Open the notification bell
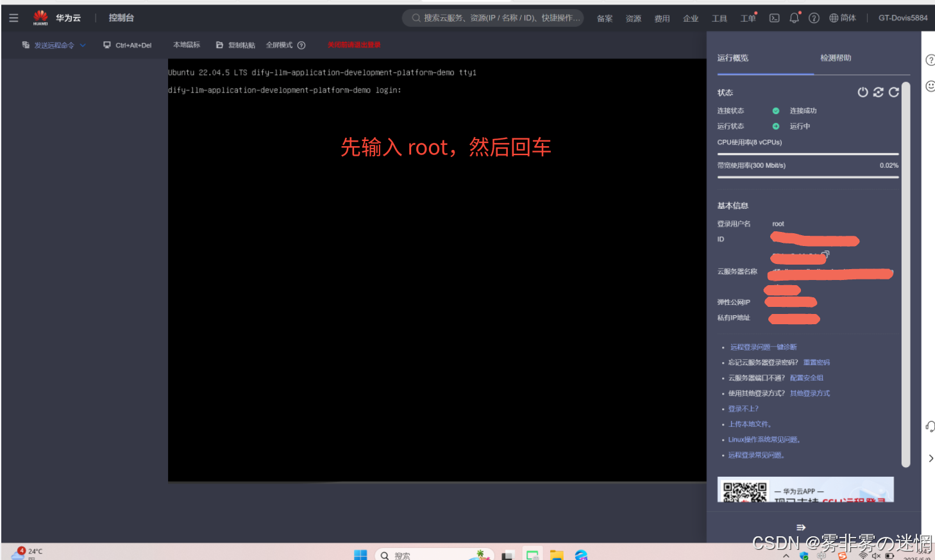Screen dimensions: 935x560 [x=794, y=18]
